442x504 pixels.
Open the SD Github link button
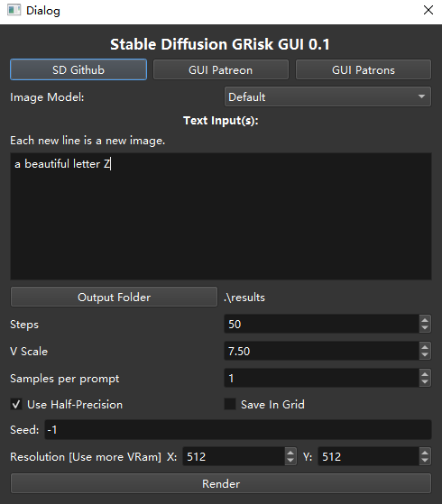[78, 69]
